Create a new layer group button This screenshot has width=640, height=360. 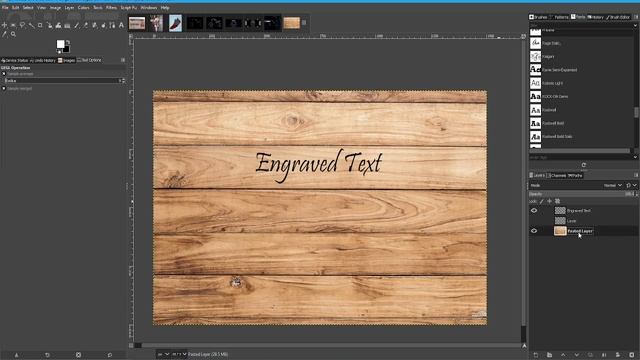coord(549,355)
